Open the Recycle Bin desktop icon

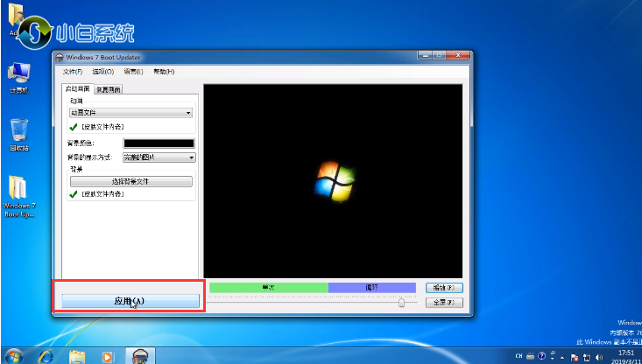[18, 135]
